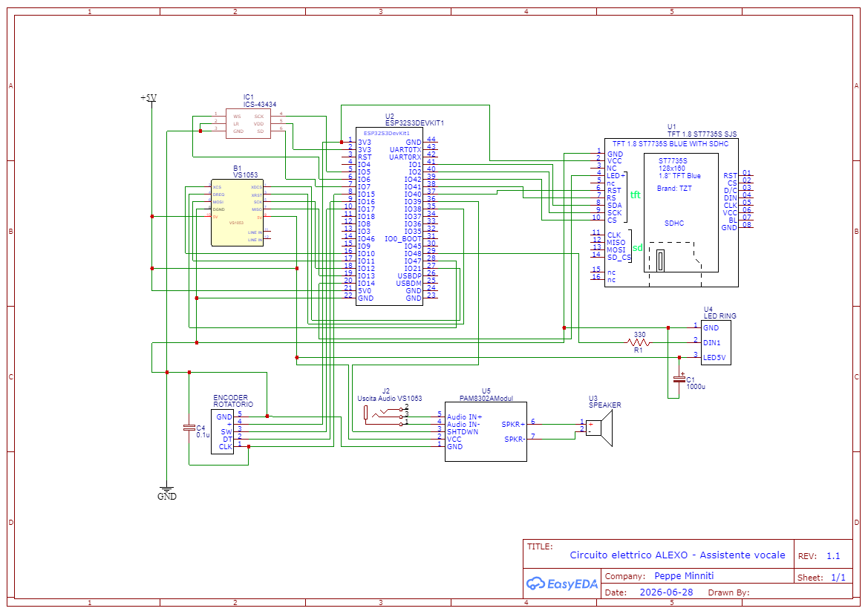Click the yellow VS1053 module body

coord(237,212)
